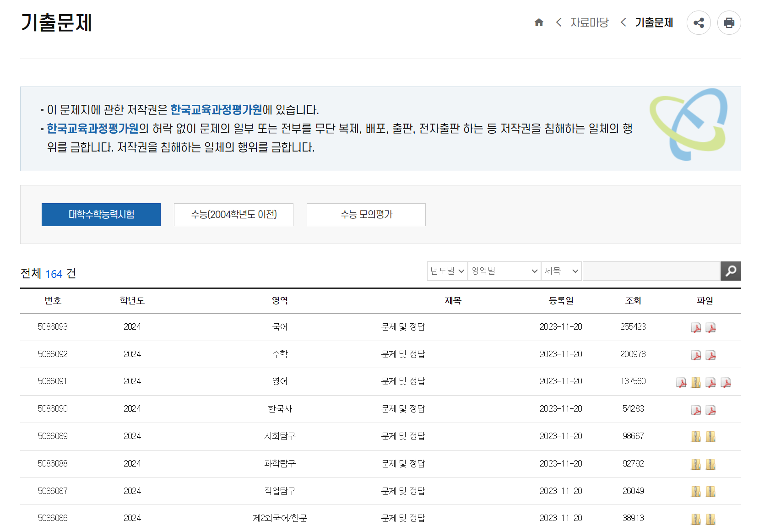Download the 제2외국어/한문 ZIP file
Viewport: 759px width, 532px height.
point(696,519)
